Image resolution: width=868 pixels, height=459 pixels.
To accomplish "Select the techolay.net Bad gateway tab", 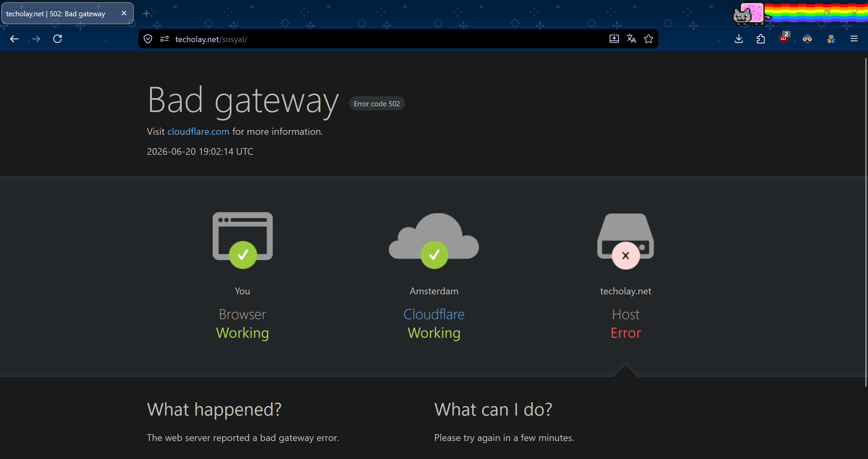I will point(67,14).
